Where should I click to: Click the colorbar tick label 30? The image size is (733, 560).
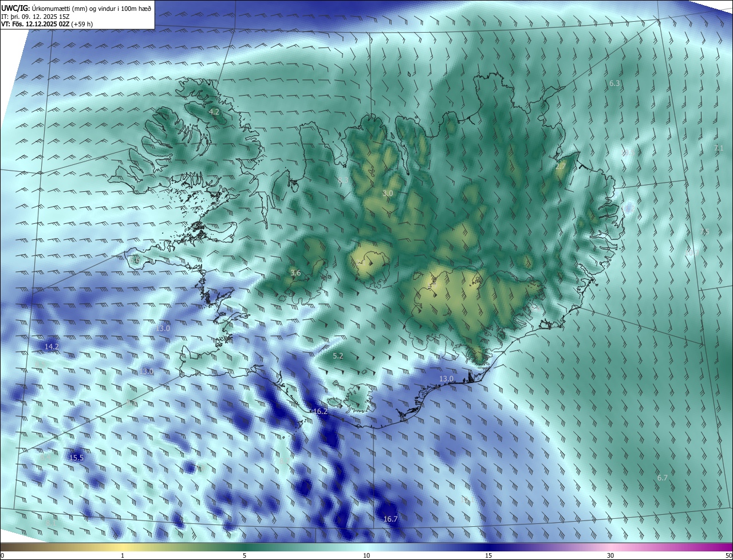[x=610, y=555]
